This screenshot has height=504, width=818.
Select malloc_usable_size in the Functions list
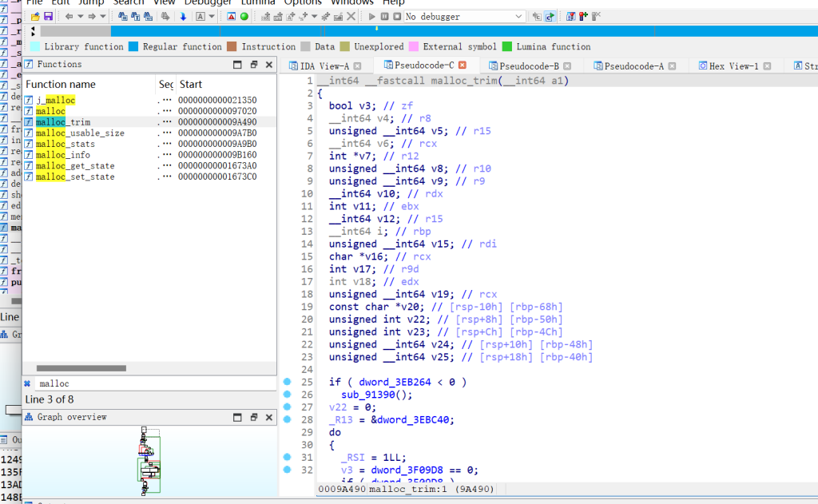coord(80,133)
